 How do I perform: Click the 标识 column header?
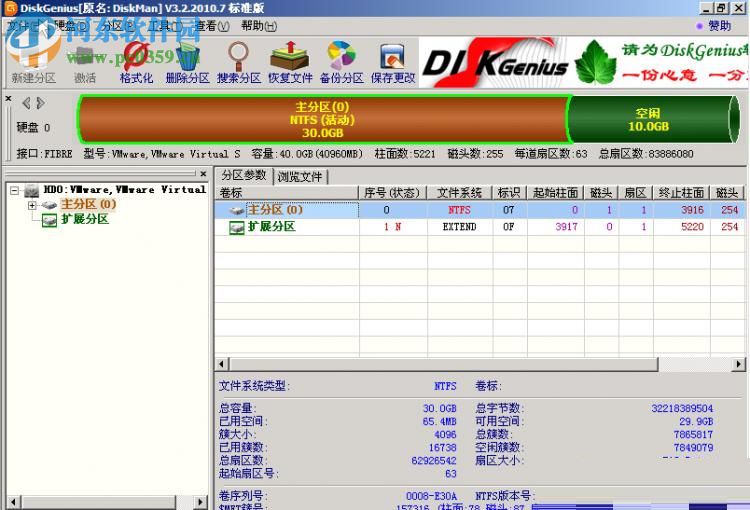tap(509, 193)
